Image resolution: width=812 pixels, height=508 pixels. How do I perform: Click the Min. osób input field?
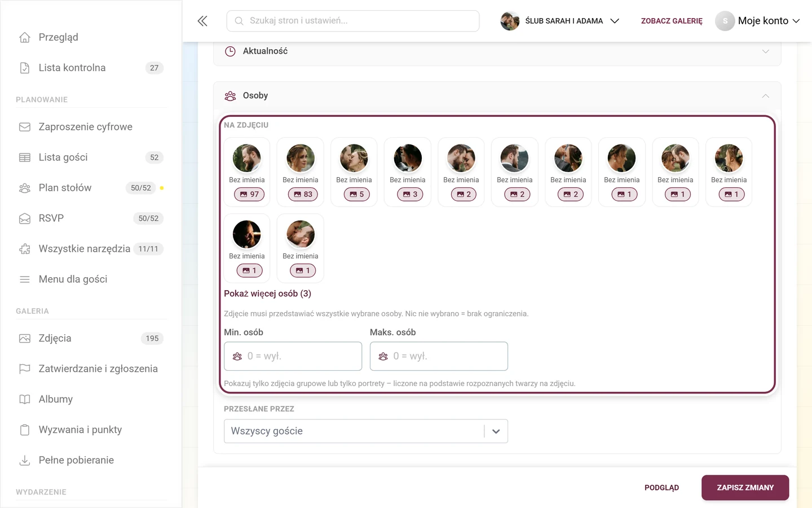293,356
